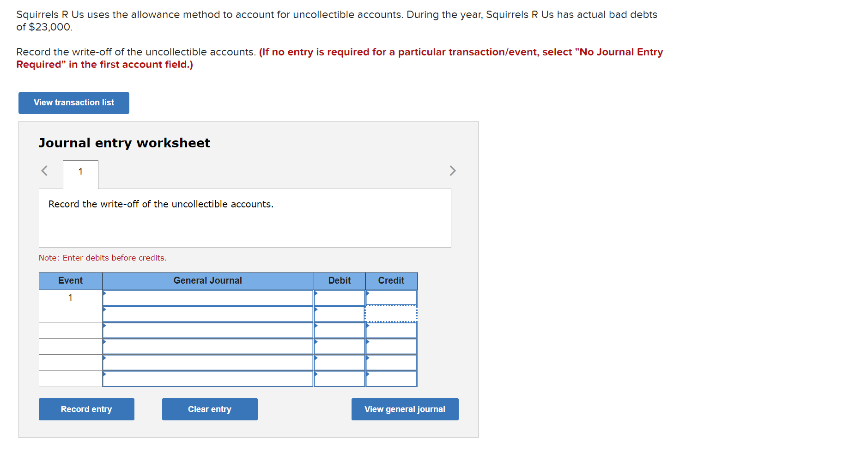Viewport: 868px width, 449px height.
Task: Click the Record entry button
Action: [86, 409]
